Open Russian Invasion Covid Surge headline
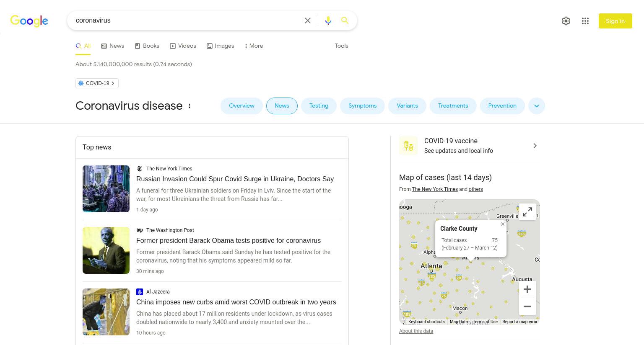 pos(235,179)
